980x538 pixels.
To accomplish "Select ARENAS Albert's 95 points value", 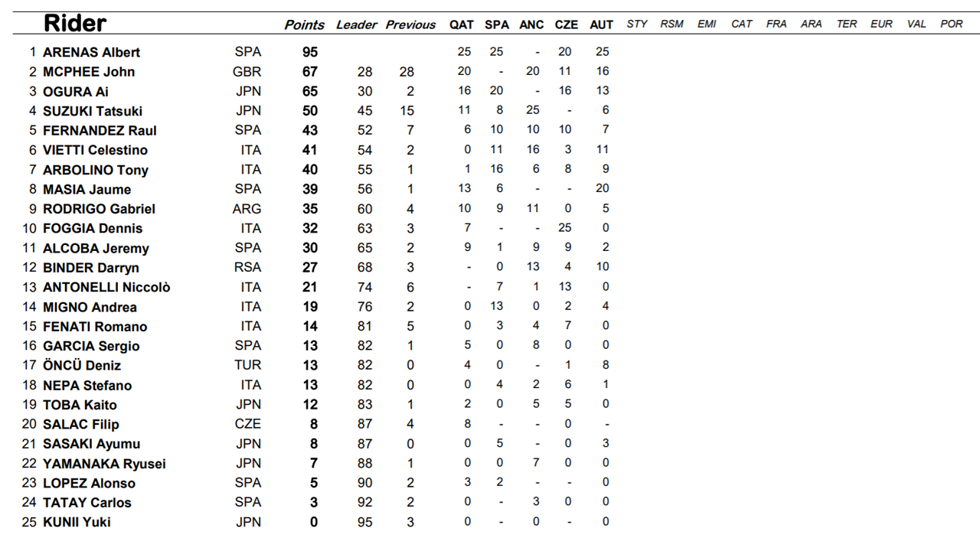I will coord(309,53).
